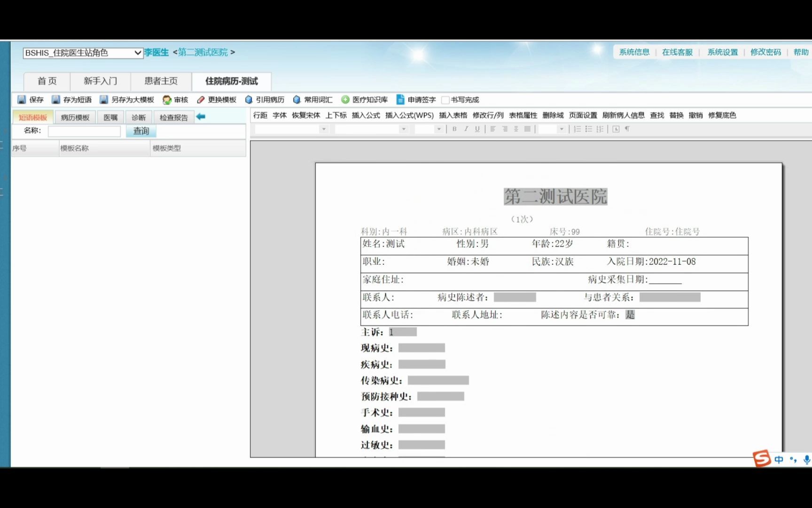Click the 更换模板 pencil icon
The image size is (812, 508).
[x=201, y=100]
